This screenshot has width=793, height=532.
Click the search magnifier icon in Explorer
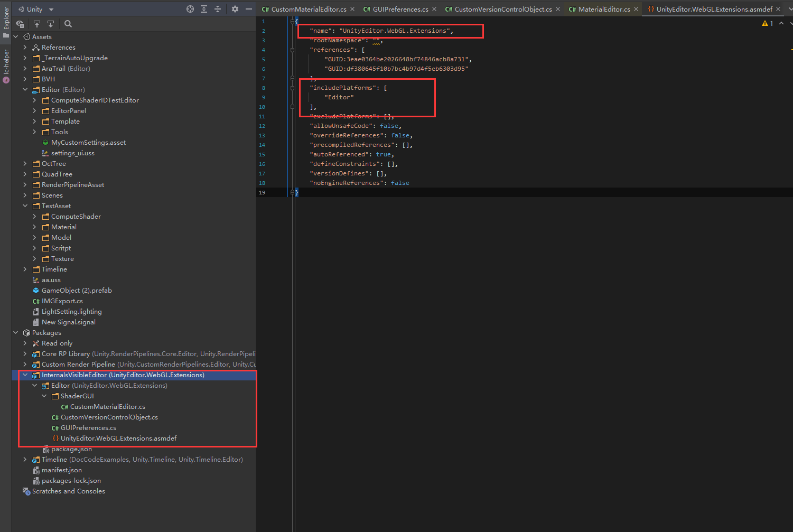click(68, 24)
